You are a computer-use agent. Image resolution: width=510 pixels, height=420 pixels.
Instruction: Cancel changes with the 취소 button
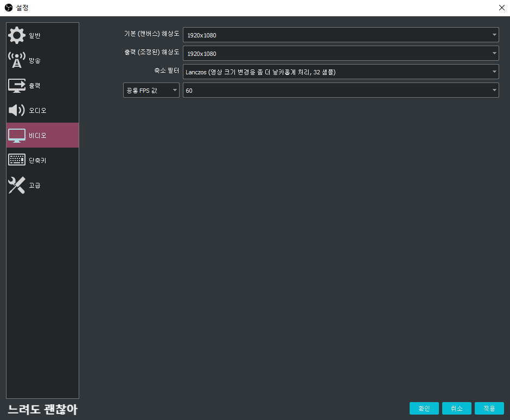click(457, 408)
